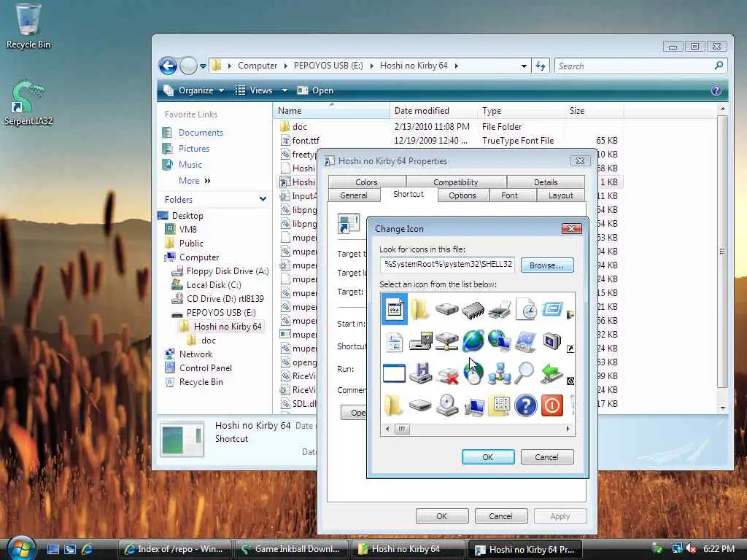Switch to the Font tab
Viewport: 747px width, 560px height.
click(509, 195)
